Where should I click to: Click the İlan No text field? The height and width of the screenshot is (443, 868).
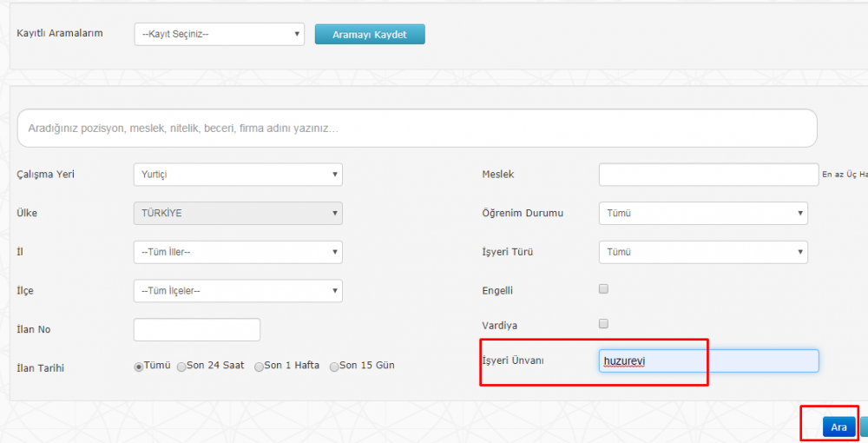coord(196,329)
